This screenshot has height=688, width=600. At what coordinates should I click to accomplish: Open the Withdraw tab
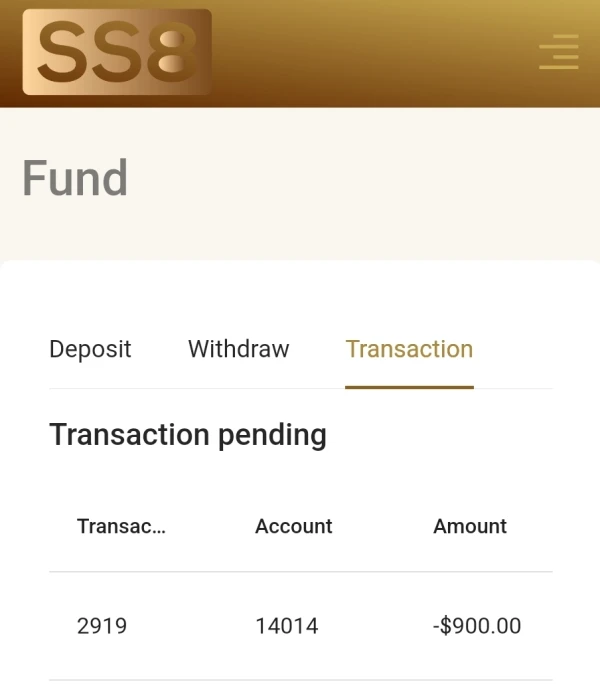click(238, 349)
